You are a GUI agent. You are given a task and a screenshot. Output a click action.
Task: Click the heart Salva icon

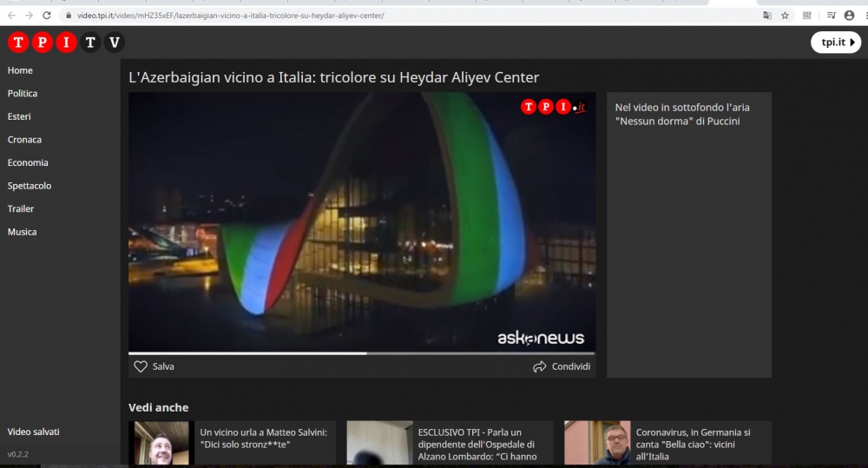(141, 366)
